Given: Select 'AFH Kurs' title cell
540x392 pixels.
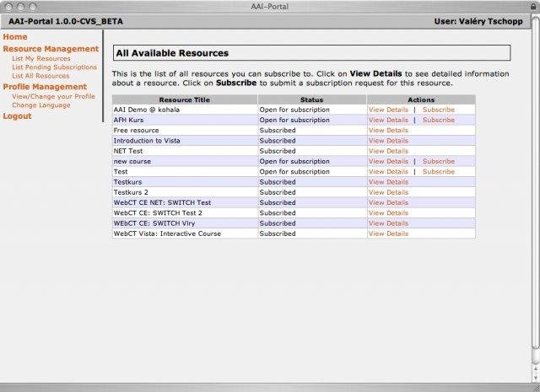Looking at the screenshot, I should pos(185,120).
